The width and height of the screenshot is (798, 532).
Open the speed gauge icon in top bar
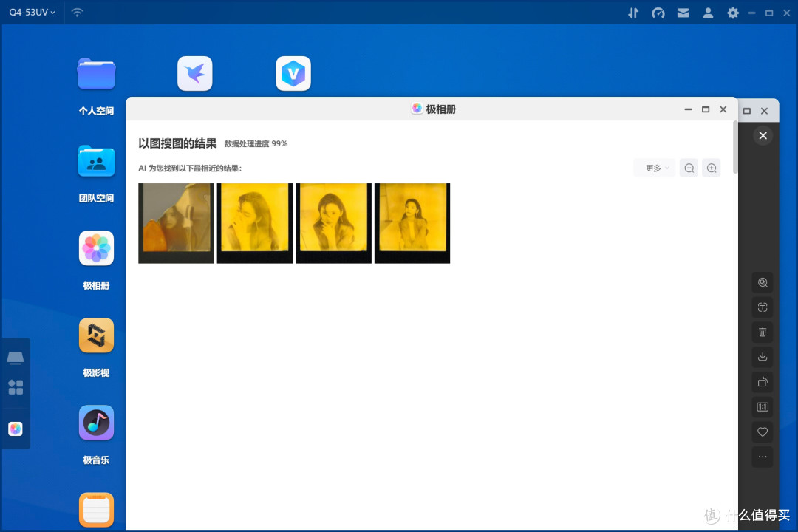click(x=658, y=13)
